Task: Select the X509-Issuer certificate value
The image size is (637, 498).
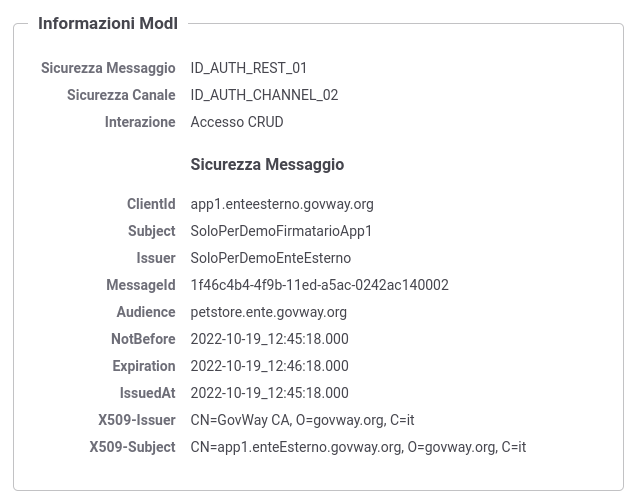Action: (302, 420)
